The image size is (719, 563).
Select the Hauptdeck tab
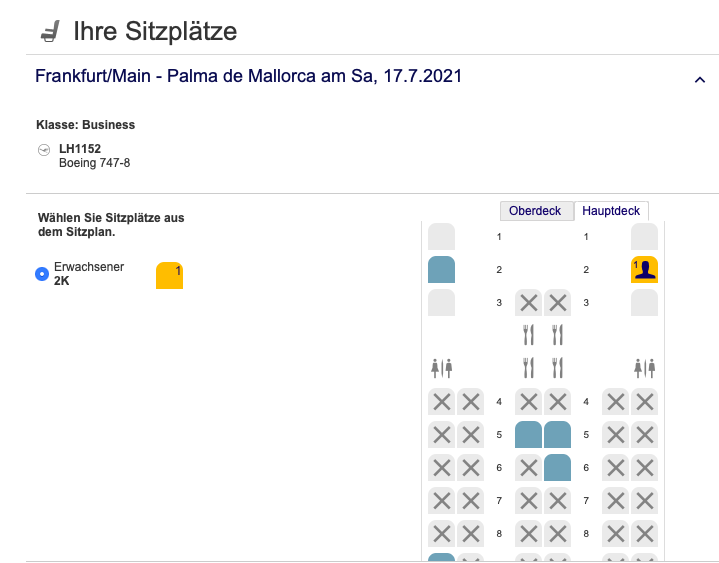coord(611,211)
